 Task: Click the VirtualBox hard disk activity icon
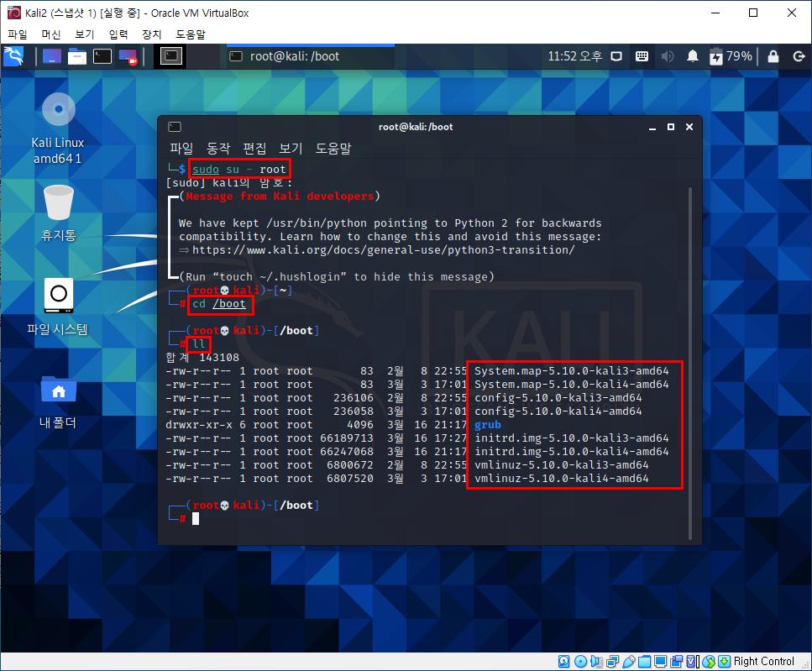[x=564, y=661]
